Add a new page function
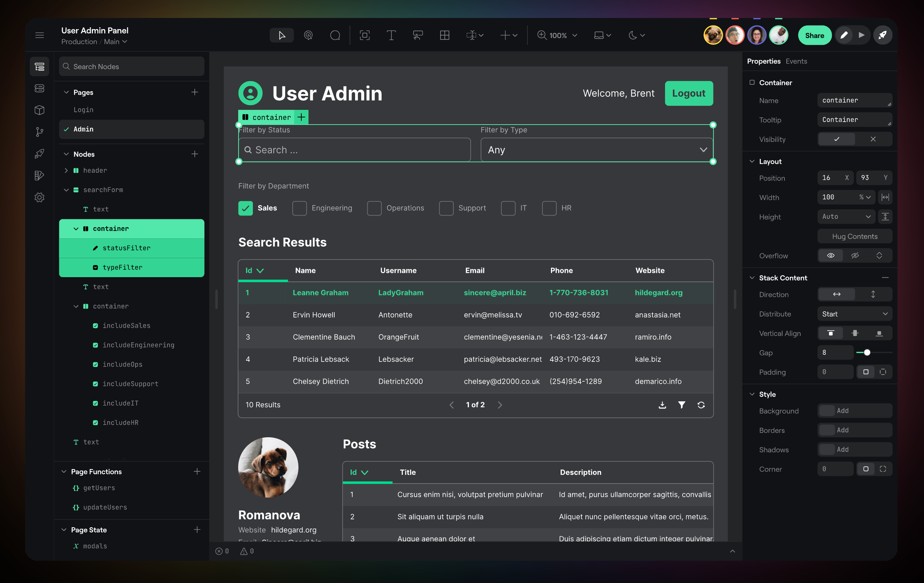The height and width of the screenshot is (583, 924). pyautogui.click(x=197, y=472)
